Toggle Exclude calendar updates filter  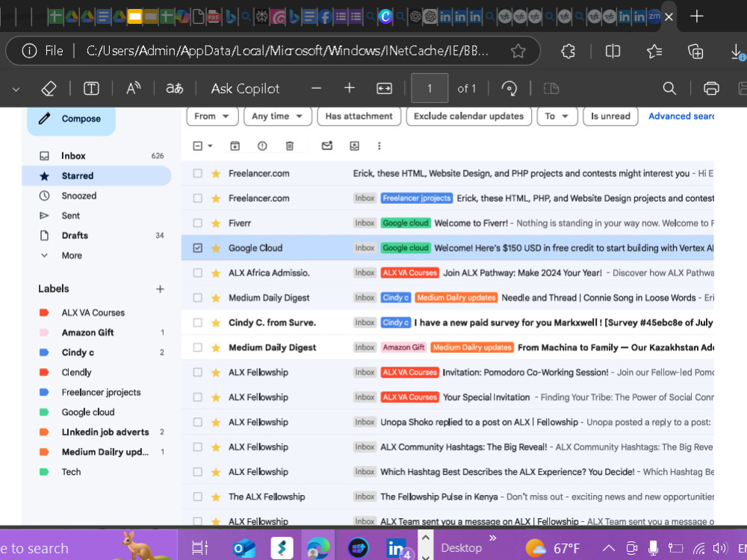point(468,116)
